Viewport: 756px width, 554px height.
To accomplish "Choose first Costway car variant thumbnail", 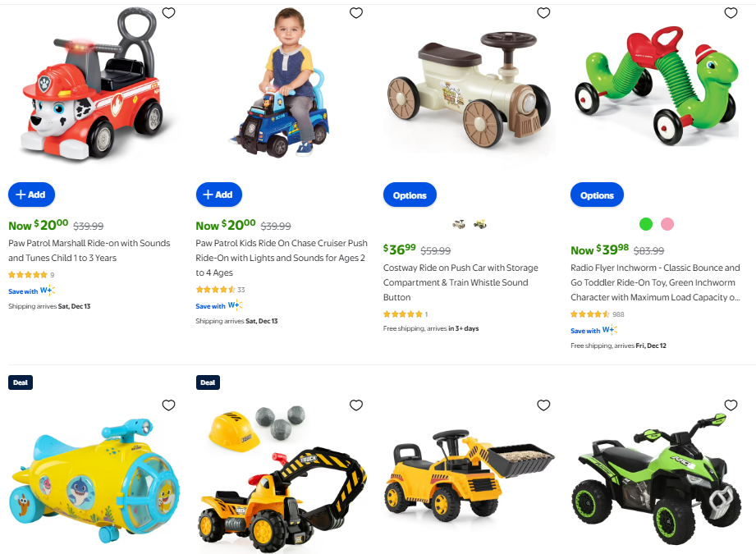I will click(459, 224).
